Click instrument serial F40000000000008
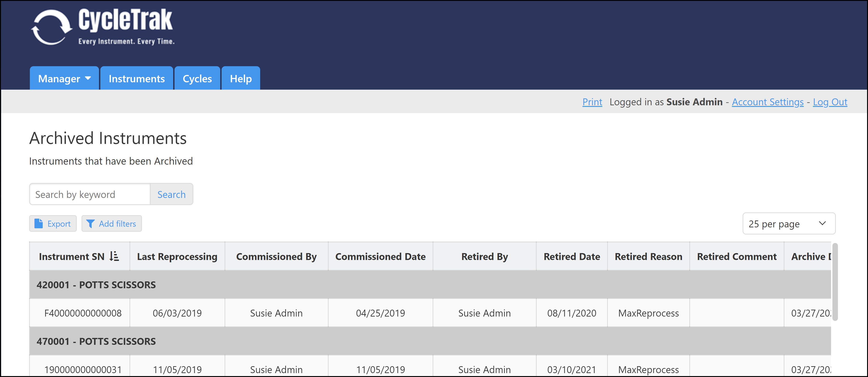Image resolution: width=868 pixels, height=377 pixels. pyautogui.click(x=83, y=313)
